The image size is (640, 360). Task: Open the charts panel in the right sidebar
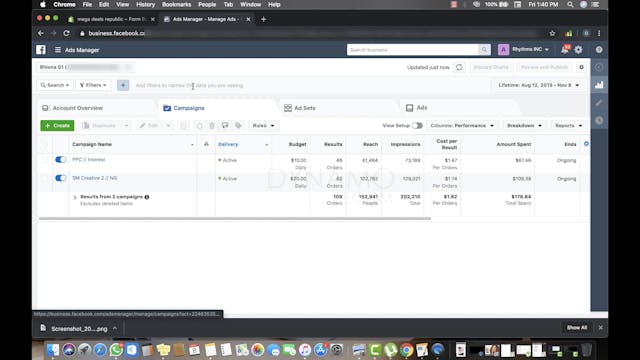[599, 85]
